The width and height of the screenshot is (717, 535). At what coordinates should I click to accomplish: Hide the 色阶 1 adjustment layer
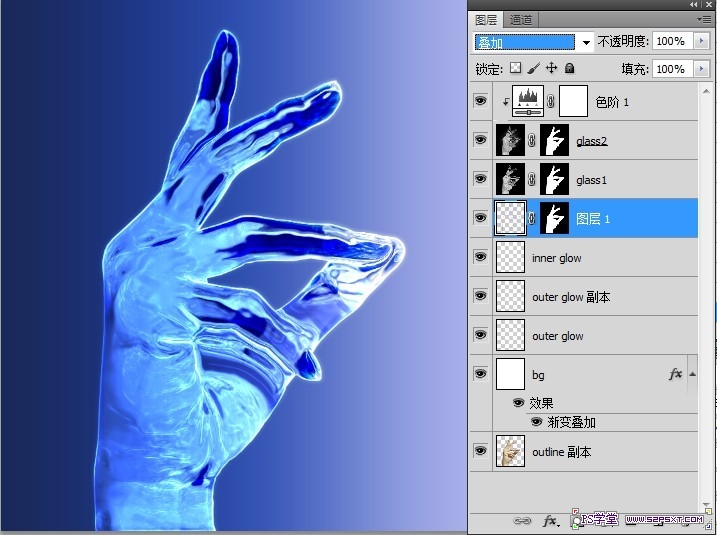point(480,101)
